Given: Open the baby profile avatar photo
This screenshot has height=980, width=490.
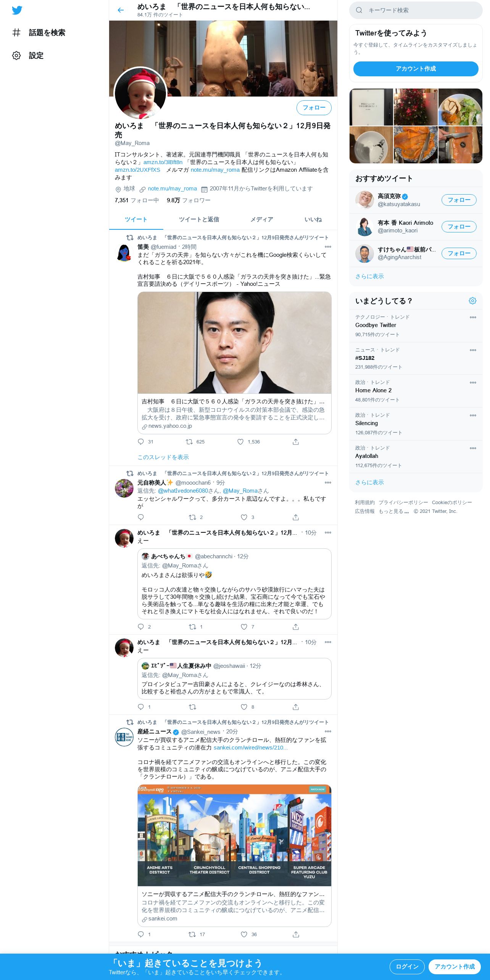Looking at the screenshot, I should [140, 93].
